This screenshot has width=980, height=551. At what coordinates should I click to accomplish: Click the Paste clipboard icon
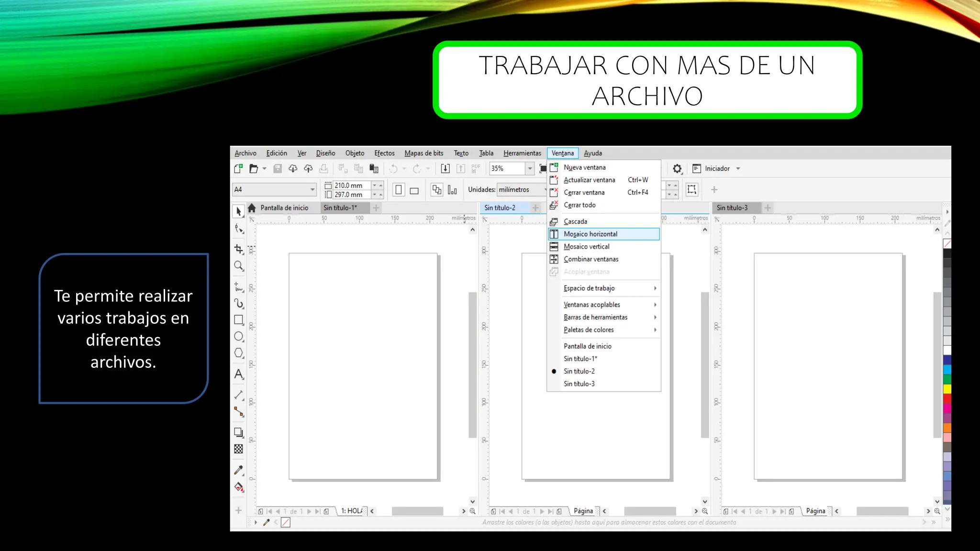click(374, 168)
